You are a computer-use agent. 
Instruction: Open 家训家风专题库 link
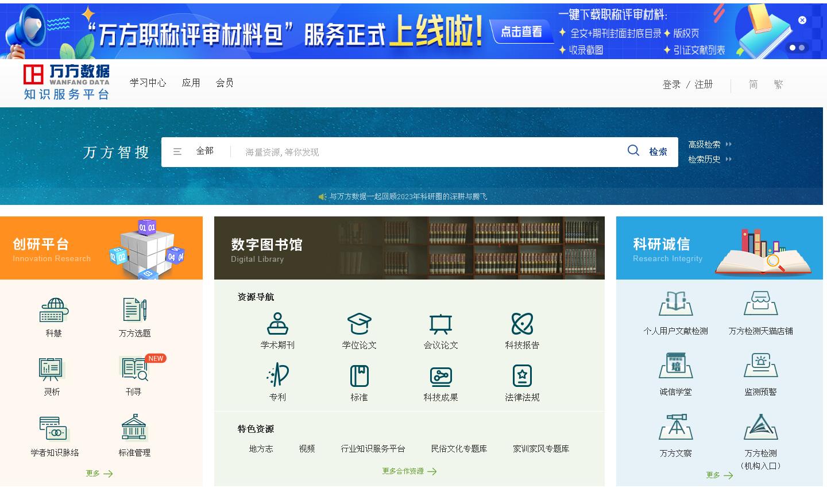541,449
